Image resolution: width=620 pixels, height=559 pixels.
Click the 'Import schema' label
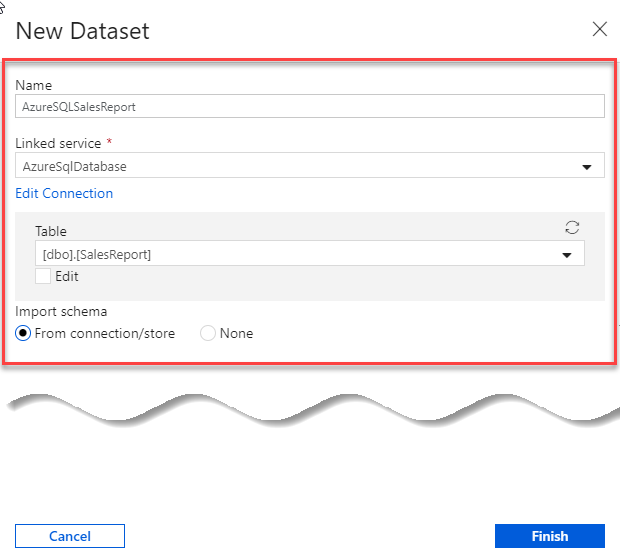pos(61,312)
